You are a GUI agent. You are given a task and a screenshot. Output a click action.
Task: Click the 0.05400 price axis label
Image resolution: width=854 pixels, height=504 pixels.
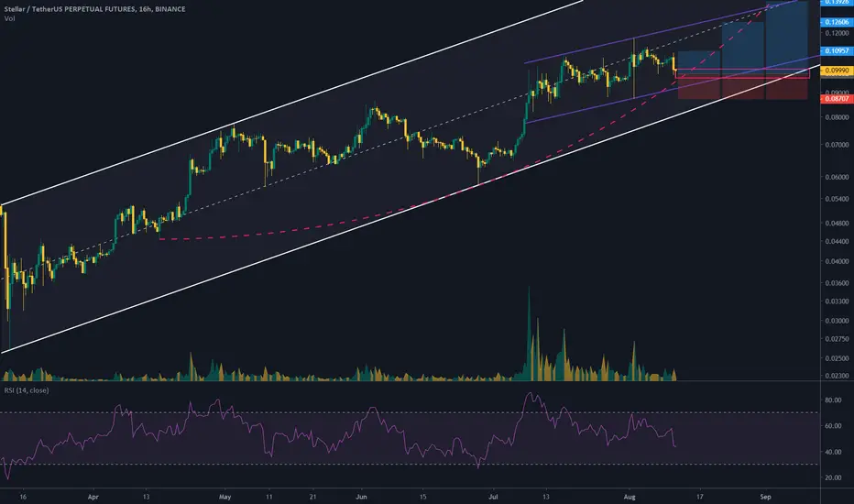coord(838,199)
